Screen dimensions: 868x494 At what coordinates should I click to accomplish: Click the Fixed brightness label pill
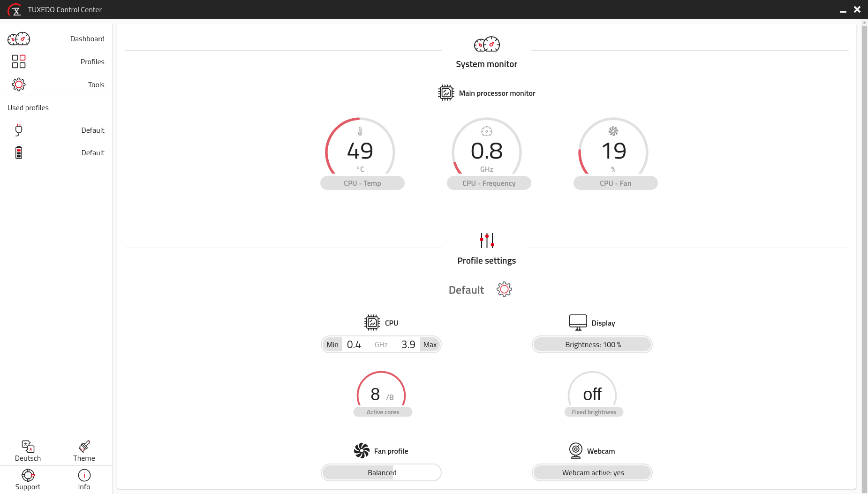[x=594, y=412]
